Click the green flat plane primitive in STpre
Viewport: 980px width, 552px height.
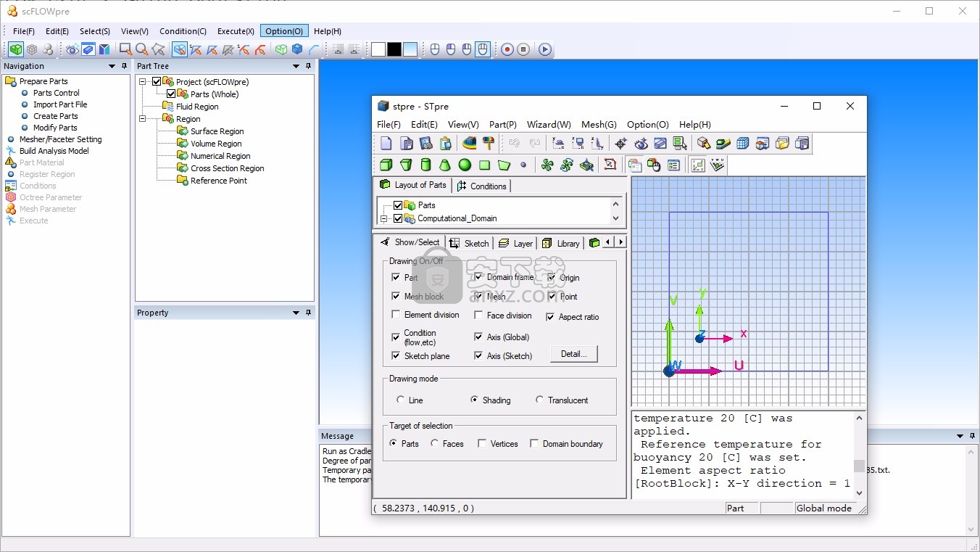pyautogui.click(x=484, y=165)
